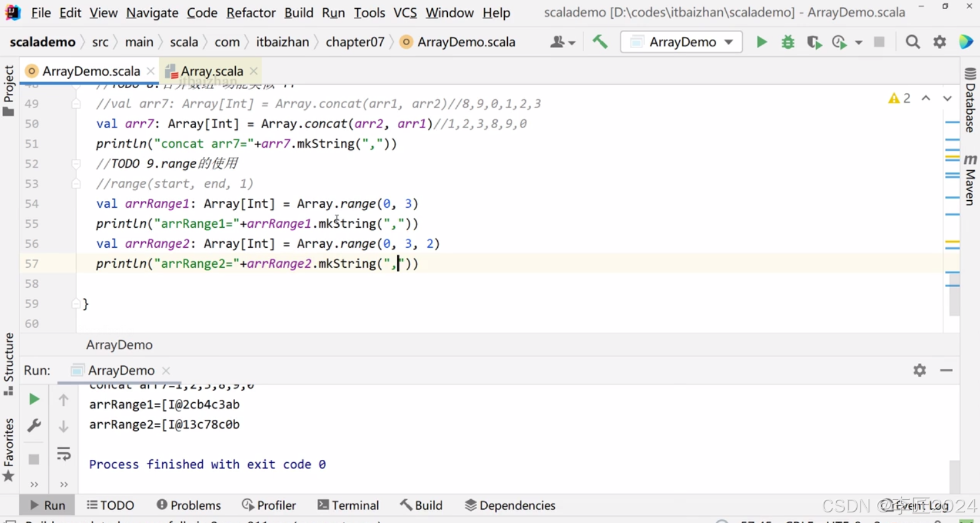Viewport: 980px width, 523px height.
Task: Open IDE settings gear in top toolbar
Action: (939, 42)
